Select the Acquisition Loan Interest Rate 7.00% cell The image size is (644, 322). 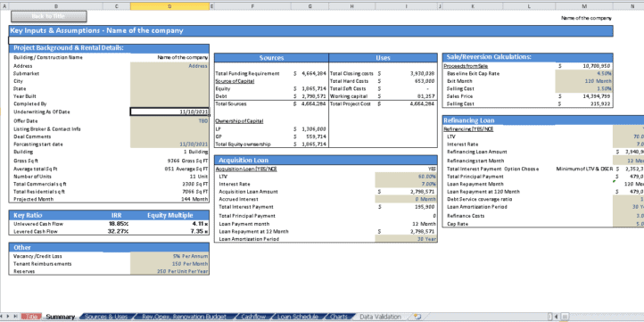[406, 184]
